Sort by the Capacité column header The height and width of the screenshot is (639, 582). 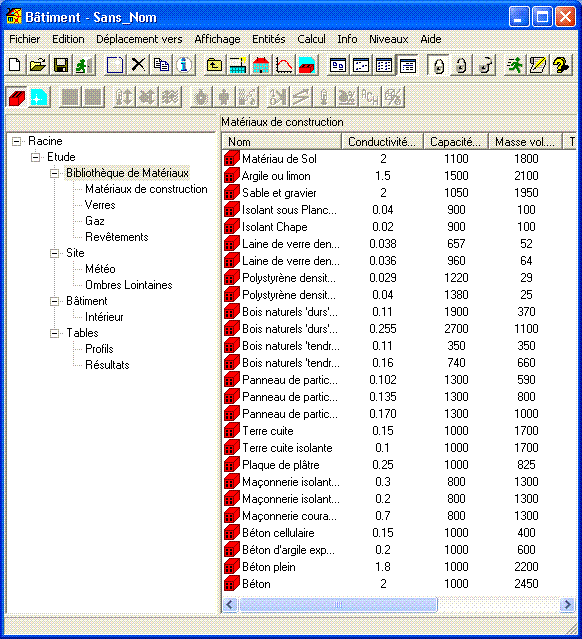coord(456,141)
